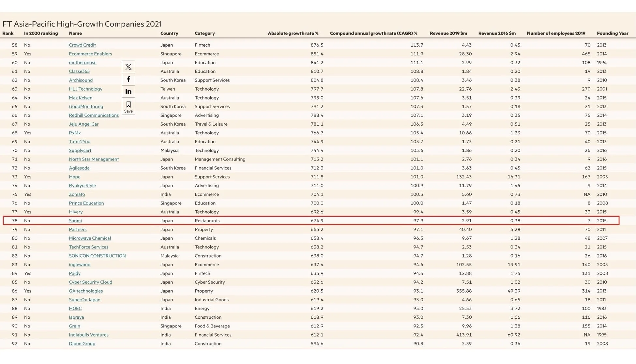Open the Paidy company page
The image size is (636, 364).
[x=74, y=273]
